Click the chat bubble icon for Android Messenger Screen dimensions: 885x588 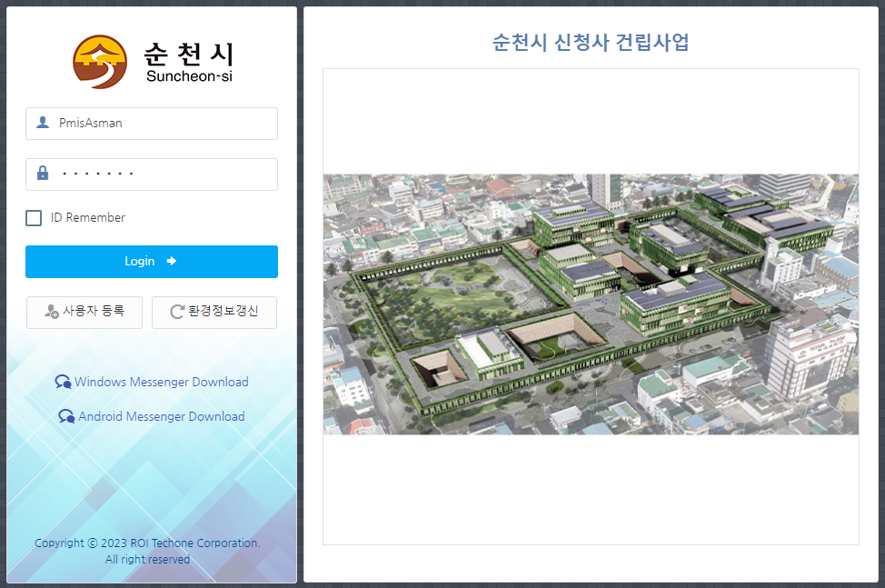pos(66,416)
